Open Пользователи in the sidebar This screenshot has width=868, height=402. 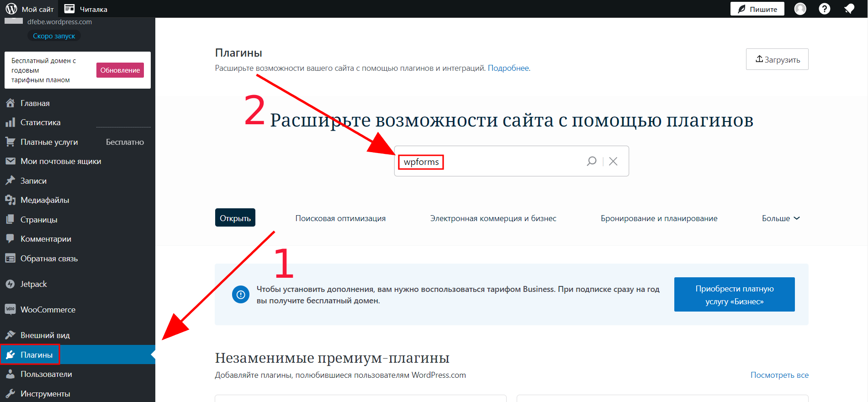pos(46,374)
